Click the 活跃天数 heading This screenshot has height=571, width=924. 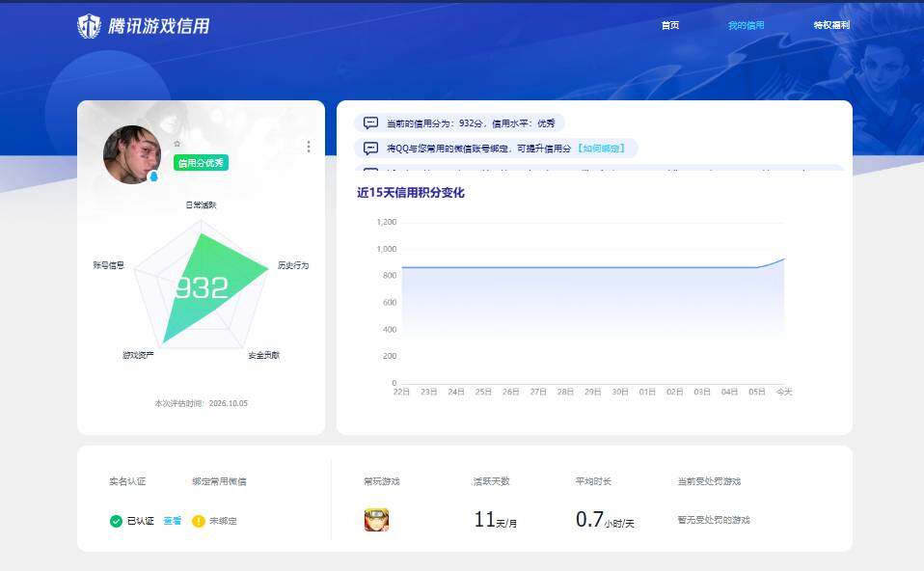492,481
